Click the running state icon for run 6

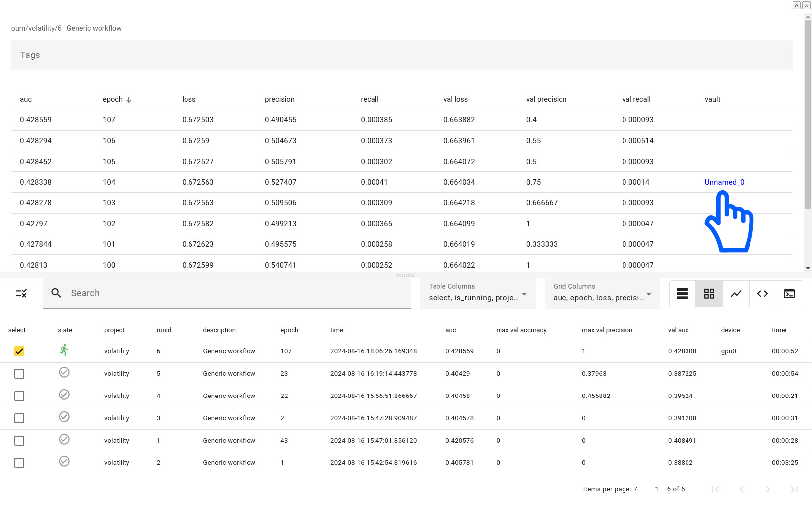tap(64, 351)
